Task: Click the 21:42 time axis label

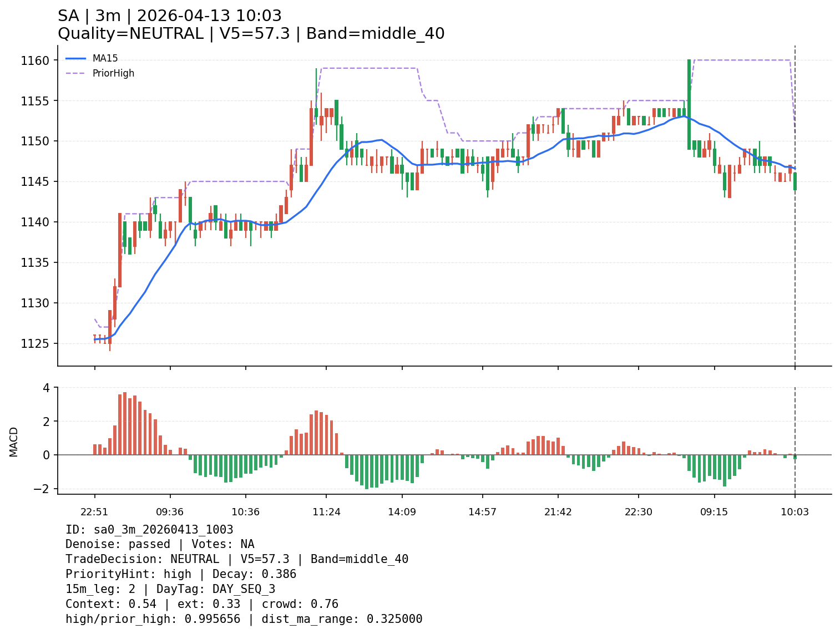Action: (x=558, y=512)
